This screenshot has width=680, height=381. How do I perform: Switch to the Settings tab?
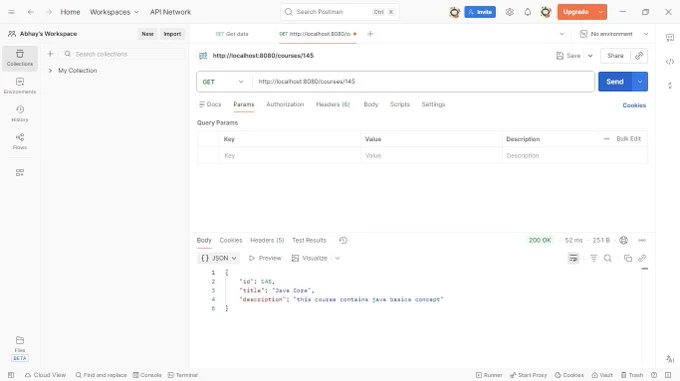pos(433,104)
